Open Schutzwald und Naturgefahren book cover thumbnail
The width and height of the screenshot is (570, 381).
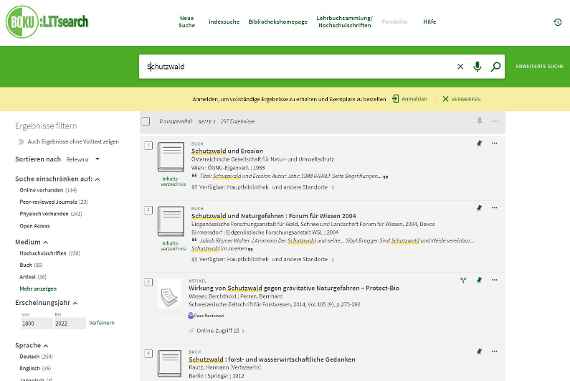tap(171, 221)
